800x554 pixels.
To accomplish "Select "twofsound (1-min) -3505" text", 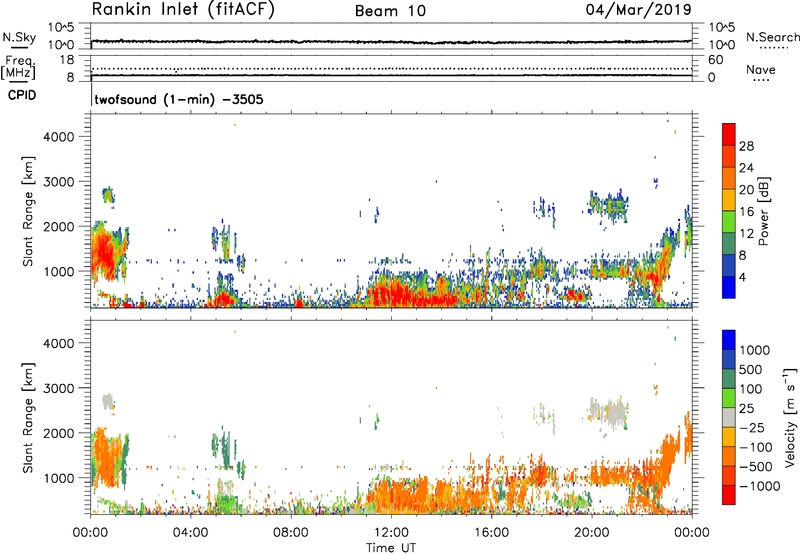I will (179, 99).
